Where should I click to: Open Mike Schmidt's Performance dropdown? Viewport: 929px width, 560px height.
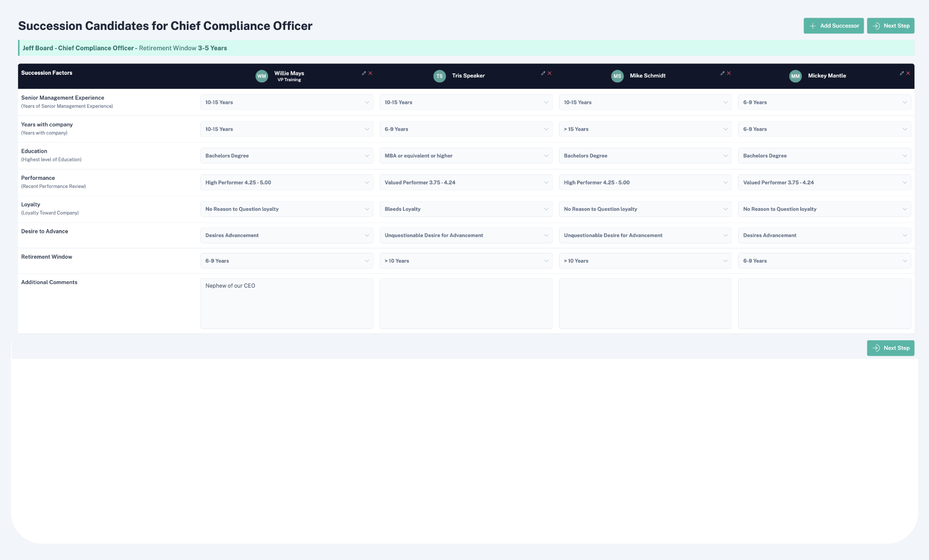coord(645,183)
